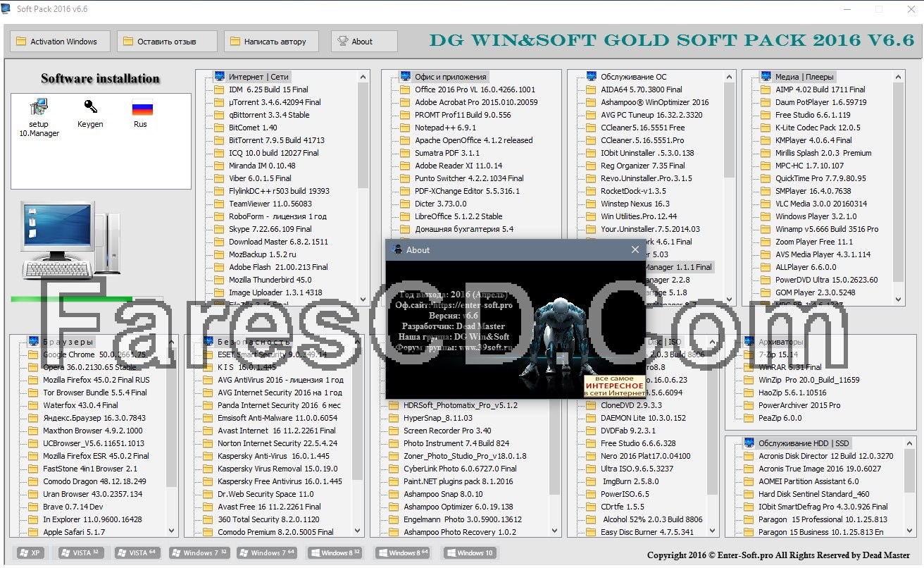Click the folder icon next to KMPlayer 4.0.6.4 Final
Screen dimensions: 924x568
pos(766,140)
